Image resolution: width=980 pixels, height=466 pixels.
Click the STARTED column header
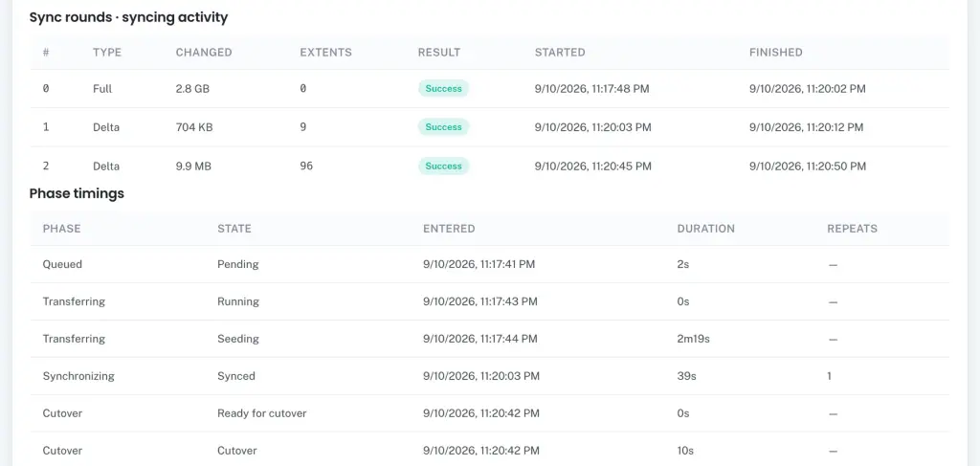pos(559,53)
